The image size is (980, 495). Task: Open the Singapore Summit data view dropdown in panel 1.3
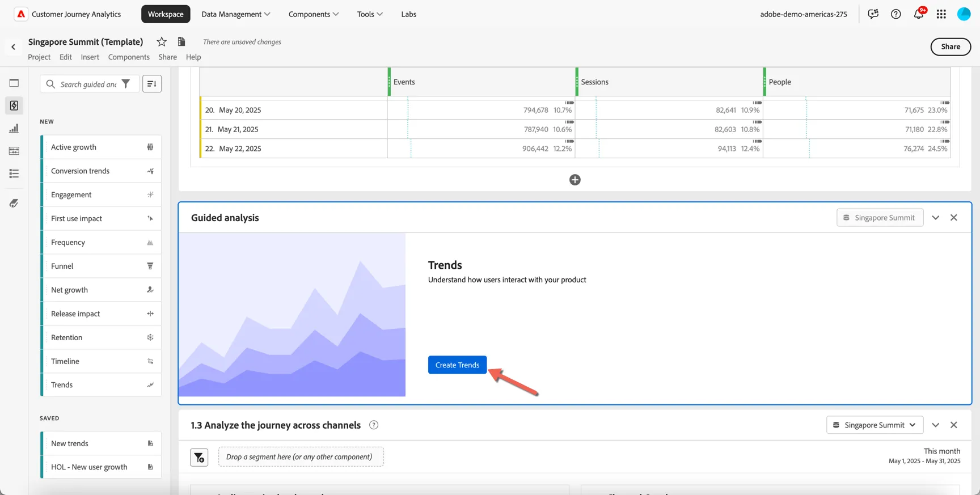tap(875, 425)
